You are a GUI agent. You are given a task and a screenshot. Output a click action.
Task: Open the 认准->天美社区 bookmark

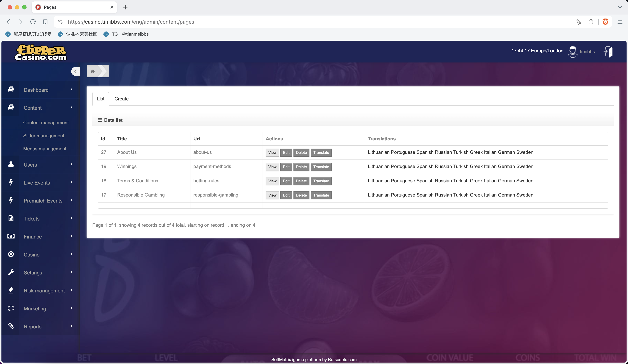pos(77,34)
